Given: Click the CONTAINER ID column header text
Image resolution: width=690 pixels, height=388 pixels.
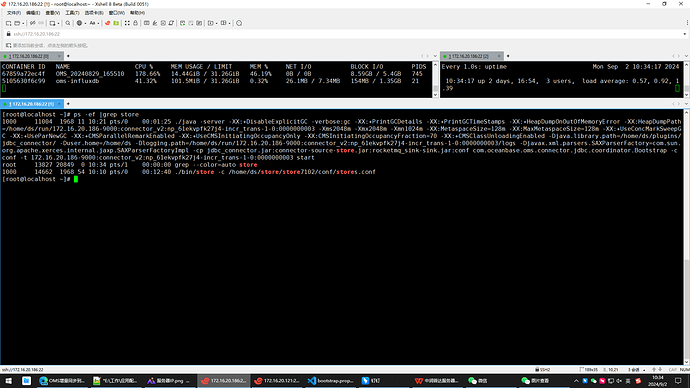Looking at the screenshot, I should [23, 67].
